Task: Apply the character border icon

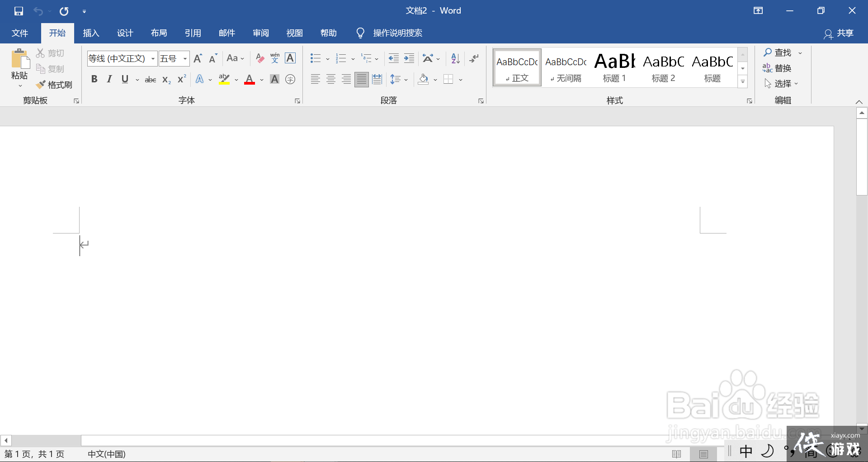Action: 290,58
